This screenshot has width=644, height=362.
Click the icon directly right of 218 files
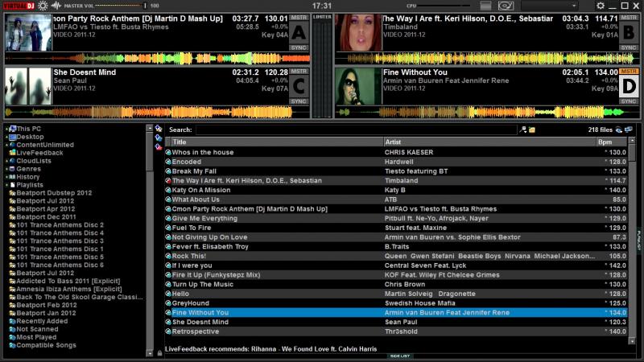pos(619,130)
